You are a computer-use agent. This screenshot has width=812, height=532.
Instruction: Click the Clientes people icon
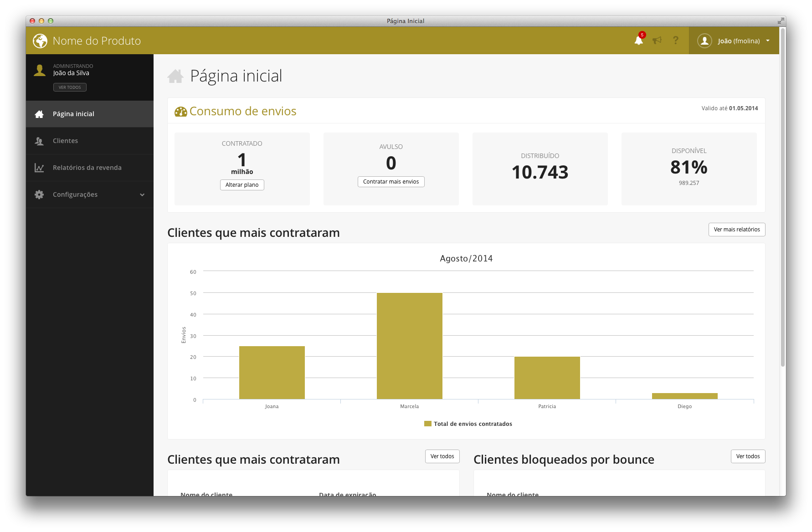tap(40, 141)
